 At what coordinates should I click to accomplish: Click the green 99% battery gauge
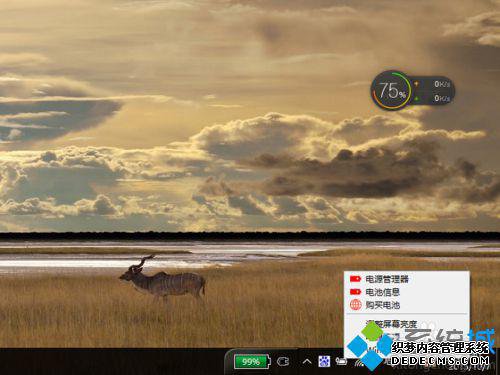(x=252, y=361)
